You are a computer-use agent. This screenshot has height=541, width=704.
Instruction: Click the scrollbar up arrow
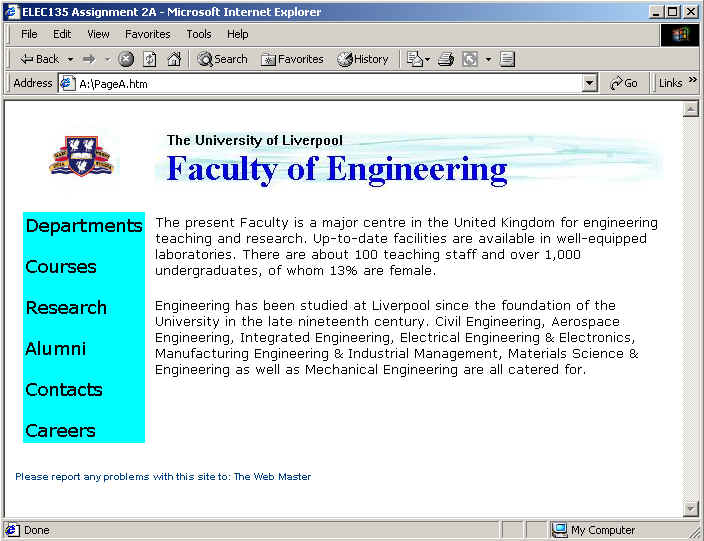point(691,109)
